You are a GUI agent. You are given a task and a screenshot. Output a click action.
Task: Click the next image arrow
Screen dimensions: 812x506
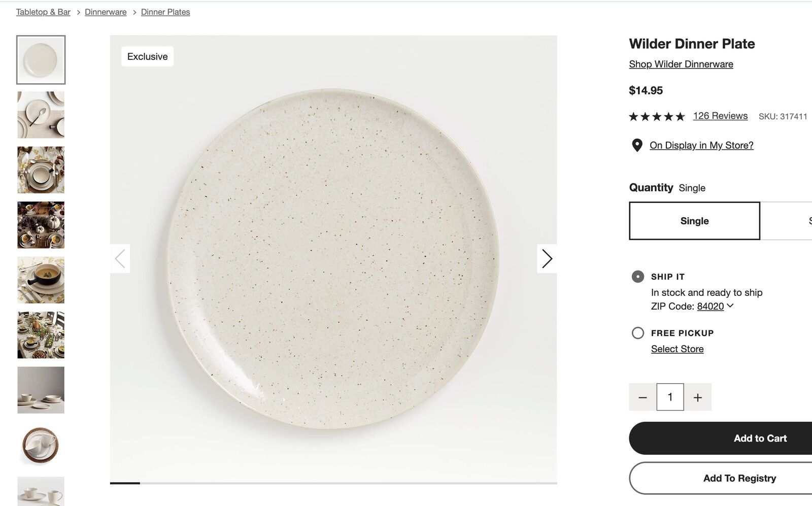[547, 259]
